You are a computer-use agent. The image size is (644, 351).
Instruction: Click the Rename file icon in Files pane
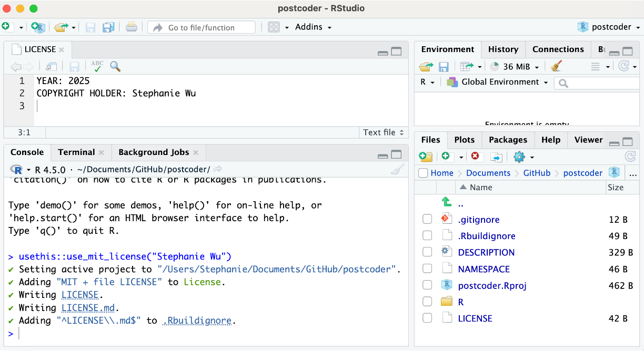[496, 157]
